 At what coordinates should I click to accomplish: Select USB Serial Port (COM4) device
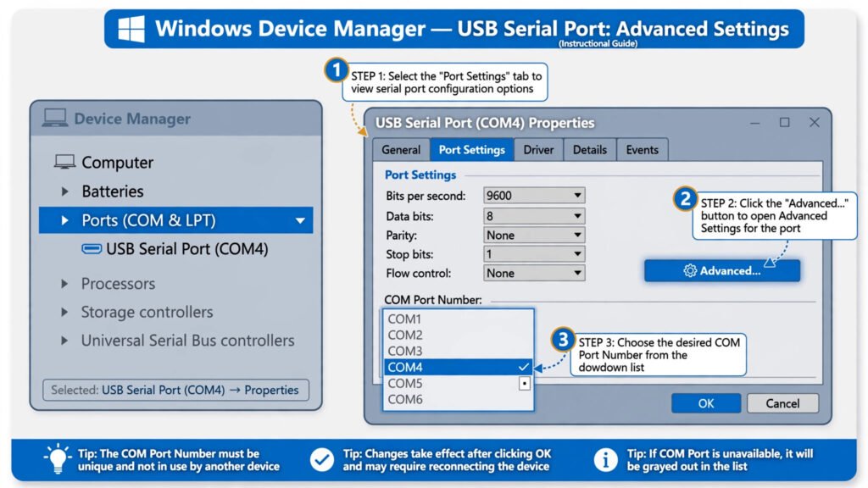coord(187,249)
